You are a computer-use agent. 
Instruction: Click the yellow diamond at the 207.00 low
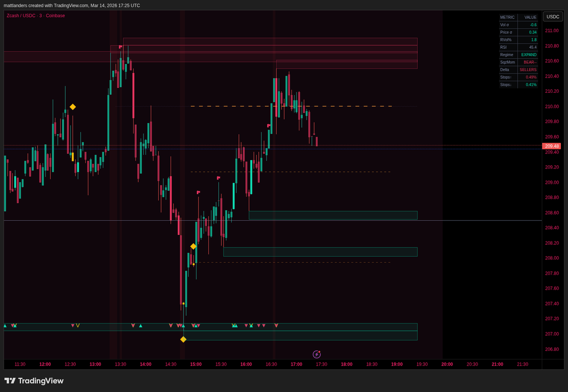[x=183, y=339]
